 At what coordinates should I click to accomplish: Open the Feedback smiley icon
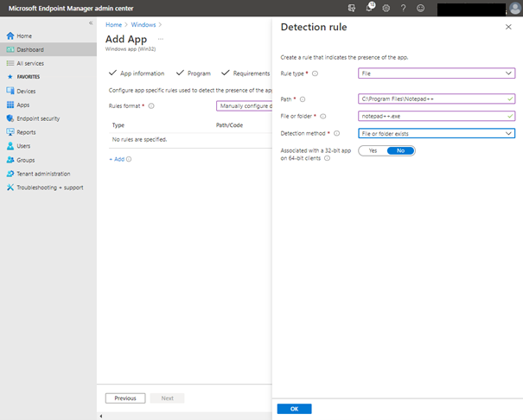421,8
